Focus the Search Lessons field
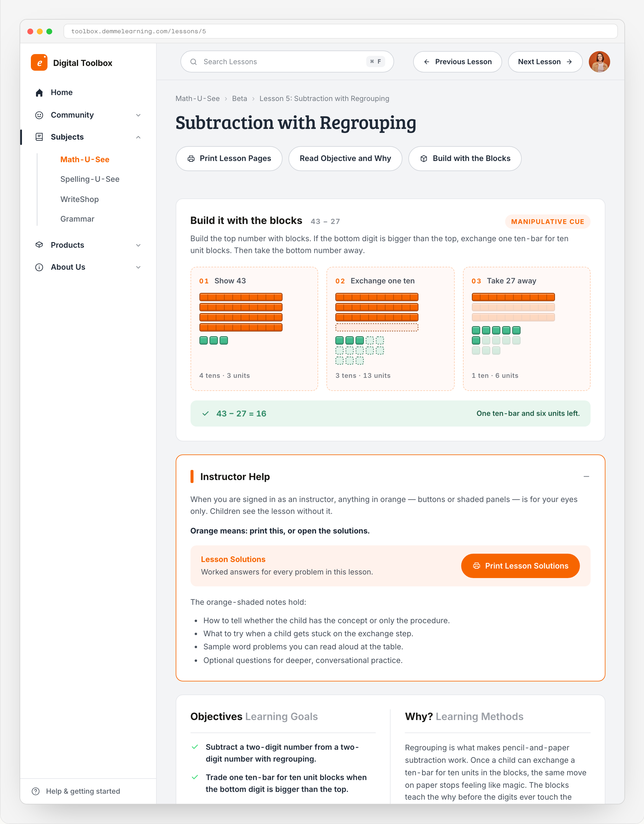Screen dimensions: 644x824 (287, 62)
